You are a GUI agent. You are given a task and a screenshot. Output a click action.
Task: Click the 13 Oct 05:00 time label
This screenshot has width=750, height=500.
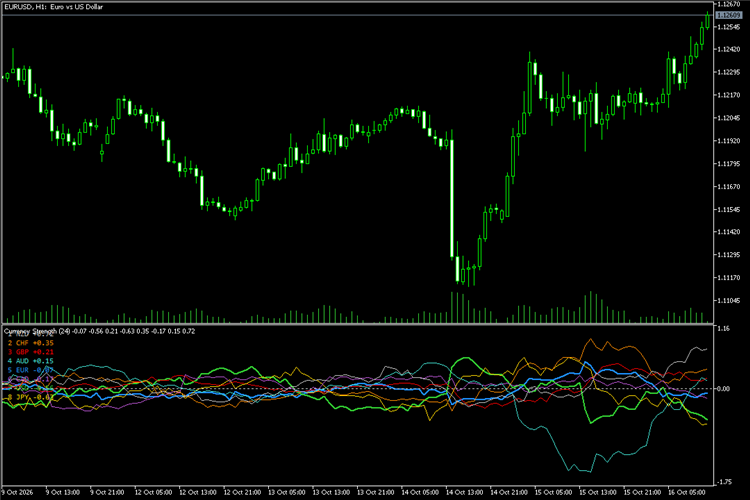click(x=287, y=492)
